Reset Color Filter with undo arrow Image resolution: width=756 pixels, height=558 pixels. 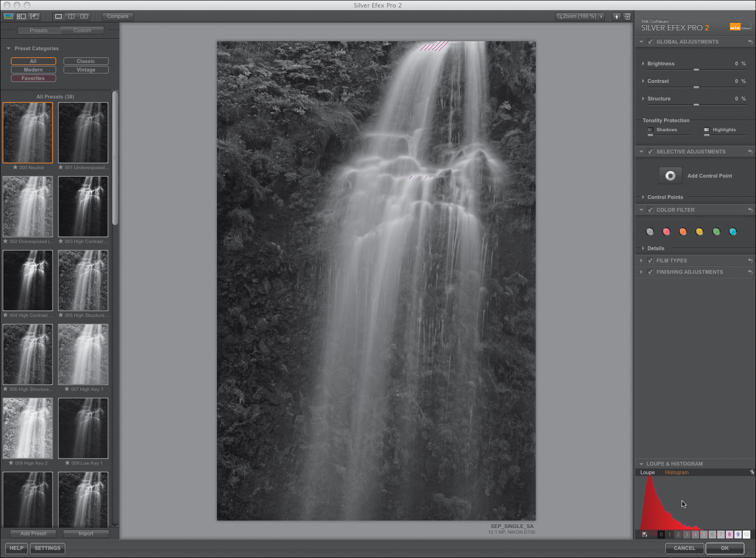click(750, 210)
